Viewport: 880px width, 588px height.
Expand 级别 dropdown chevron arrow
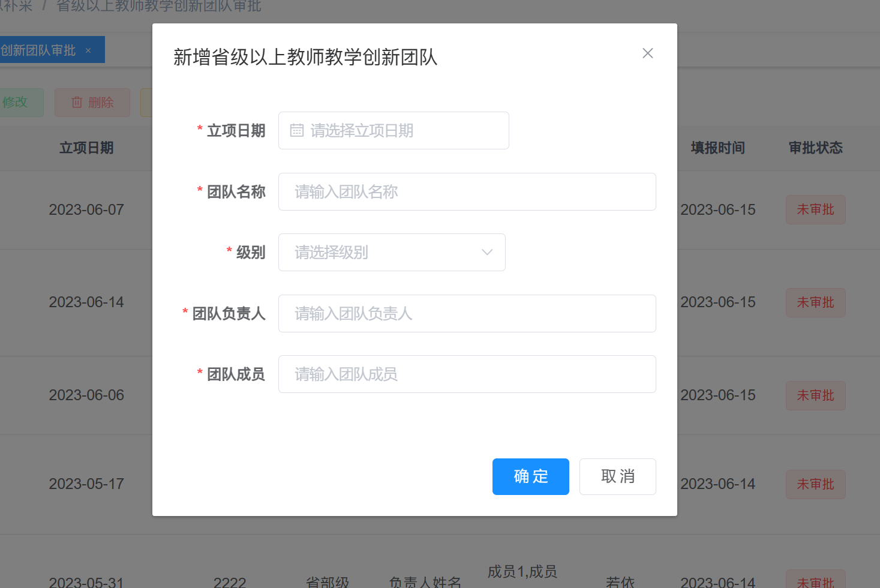(x=487, y=252)
